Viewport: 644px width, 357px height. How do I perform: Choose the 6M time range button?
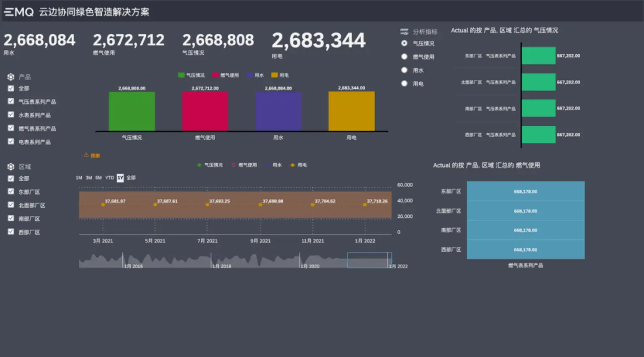click(99, 178)
